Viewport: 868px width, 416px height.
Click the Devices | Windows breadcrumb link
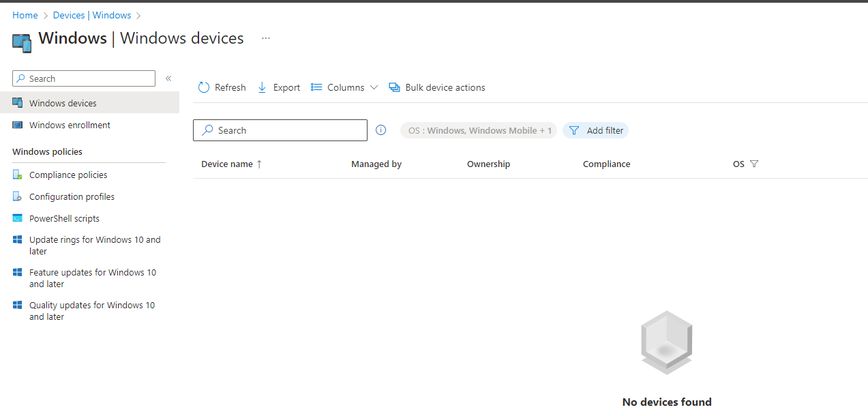point(92,14)
